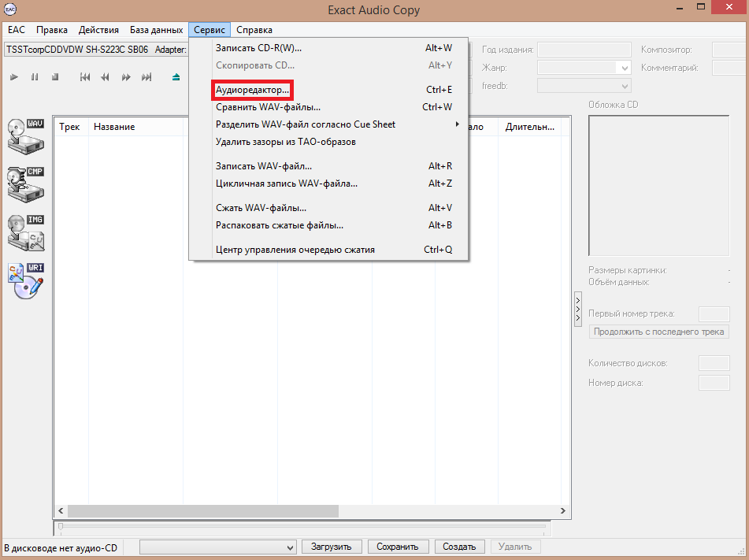Screen dimensions: 749x560
Task: Open the Действия menu
Action: click(98, 30)
